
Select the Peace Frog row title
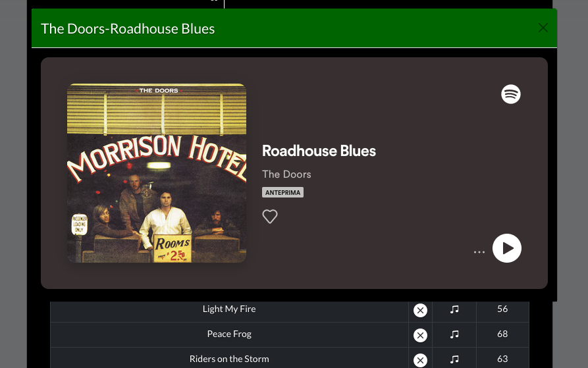[229, 334]
